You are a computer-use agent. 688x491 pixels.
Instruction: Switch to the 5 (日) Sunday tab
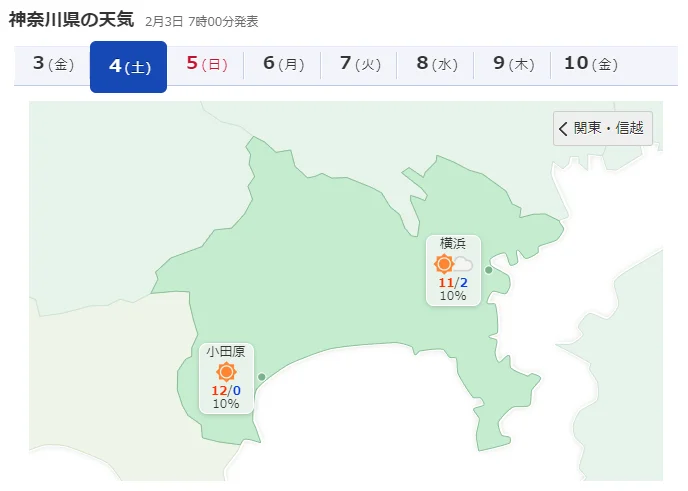coord(206,65)
